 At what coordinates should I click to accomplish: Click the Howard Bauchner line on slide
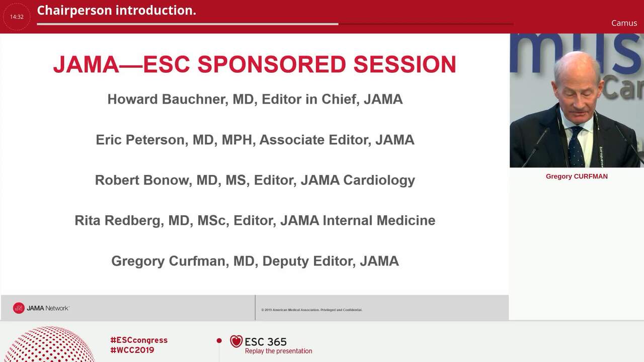255,99
